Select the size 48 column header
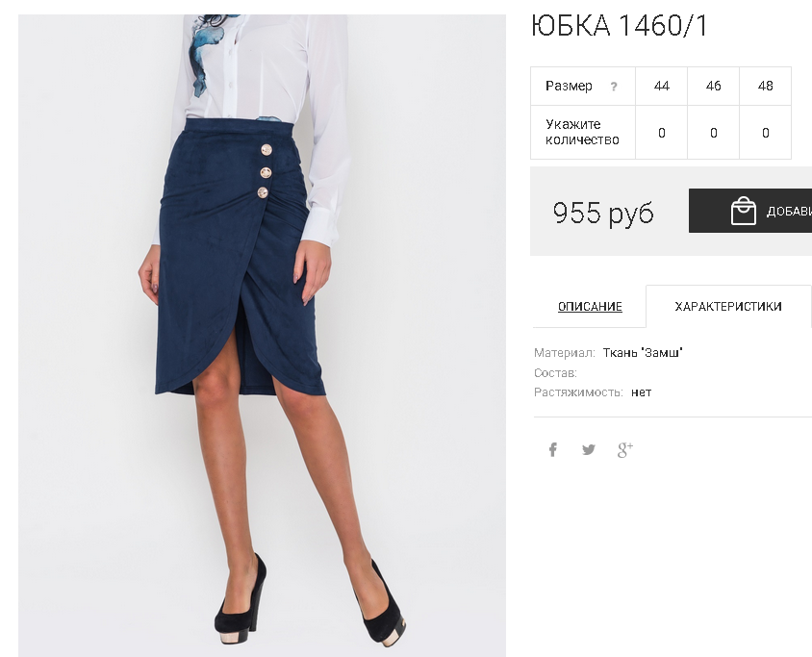 (x=766, y=86)
